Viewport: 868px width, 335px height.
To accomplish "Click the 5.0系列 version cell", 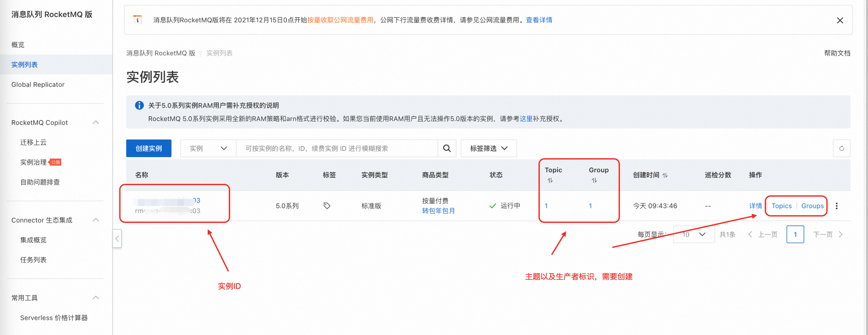I will (x=287, y=206).
